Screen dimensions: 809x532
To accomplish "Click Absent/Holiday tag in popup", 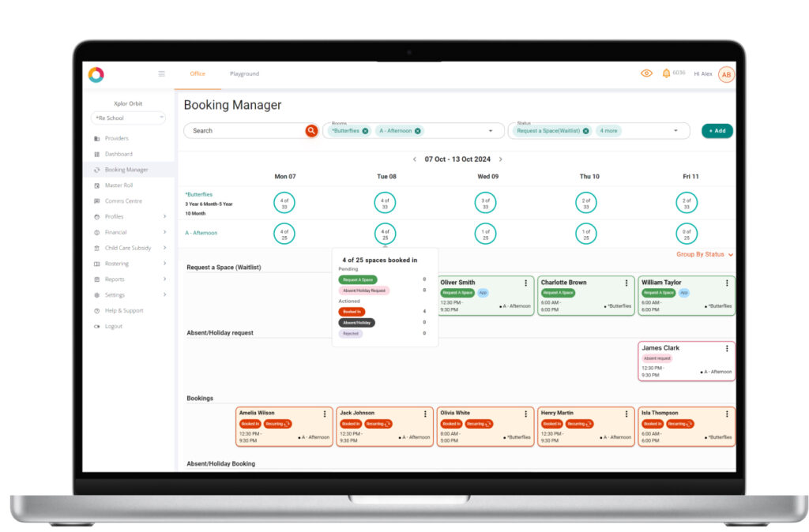I will 357,323.
